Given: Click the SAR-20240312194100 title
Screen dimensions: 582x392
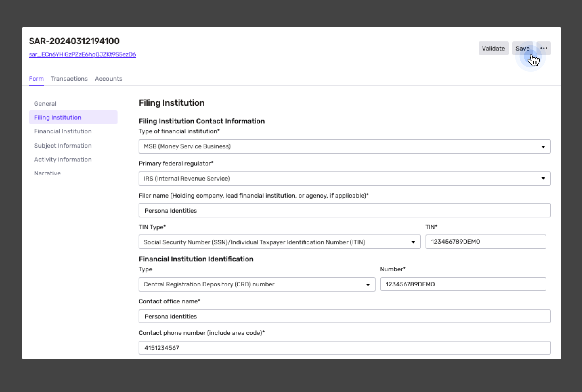Looking at the screenshot, I should pyautogui.click(x=74, y=41).
